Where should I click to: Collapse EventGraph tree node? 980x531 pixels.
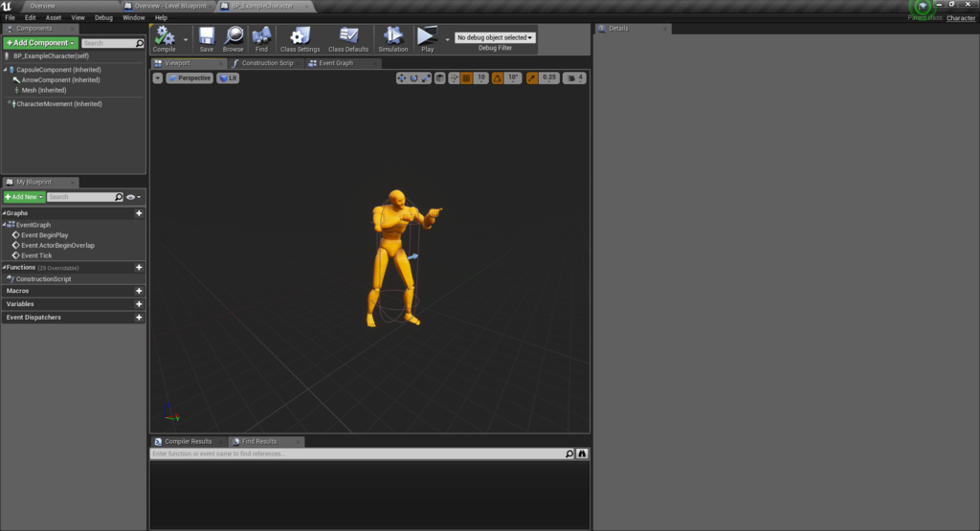(x=5, y=224)
